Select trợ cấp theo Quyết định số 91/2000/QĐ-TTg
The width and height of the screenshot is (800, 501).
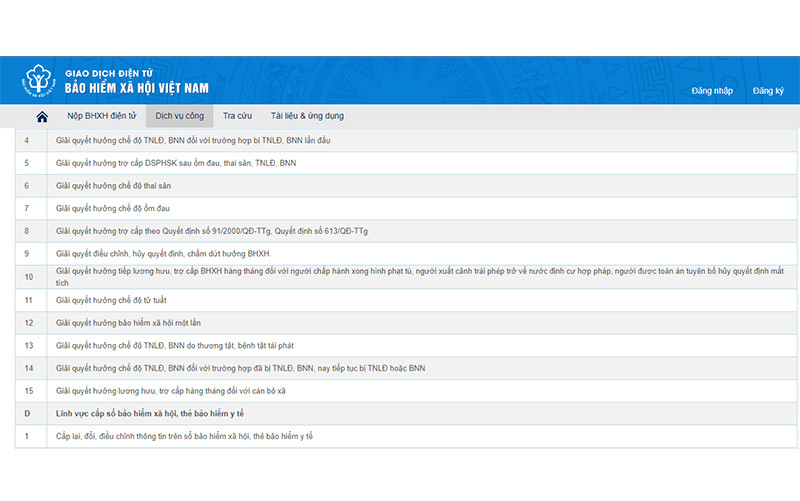[212, 231]
